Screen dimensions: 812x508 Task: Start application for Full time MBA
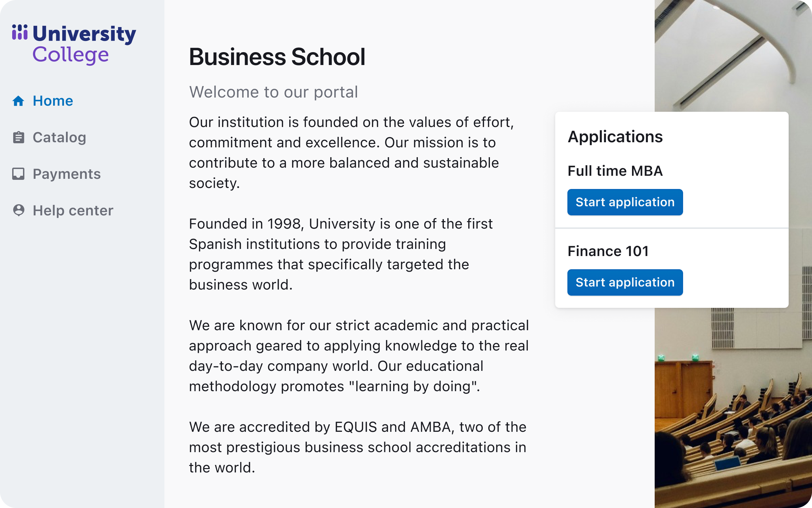pyautogui.click(x=625, y=202)
